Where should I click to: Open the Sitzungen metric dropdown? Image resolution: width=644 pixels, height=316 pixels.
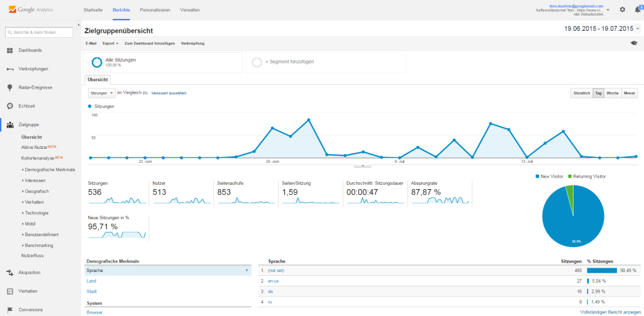coord(101,93)
